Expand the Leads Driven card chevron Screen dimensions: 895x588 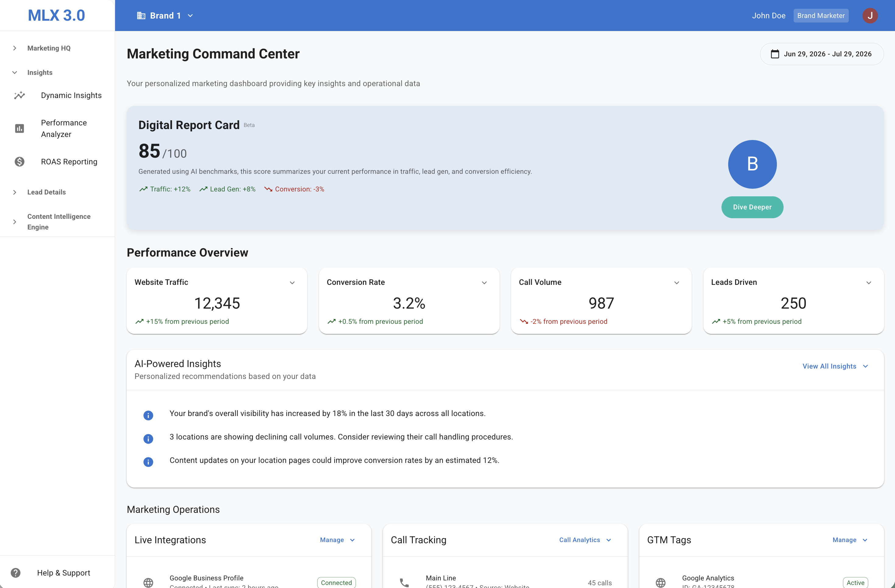coord(869,283)
